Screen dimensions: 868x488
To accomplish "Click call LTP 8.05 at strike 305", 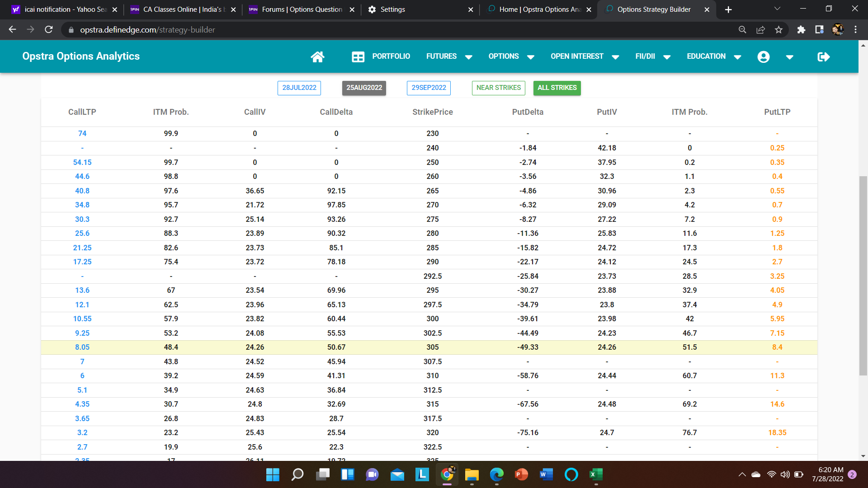I will 82,347.
